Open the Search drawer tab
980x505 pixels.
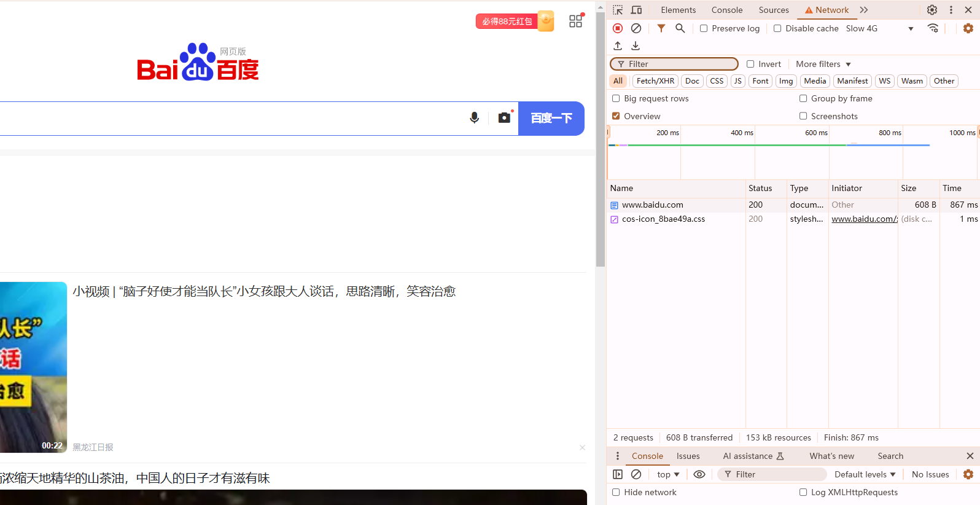(890, 456)
